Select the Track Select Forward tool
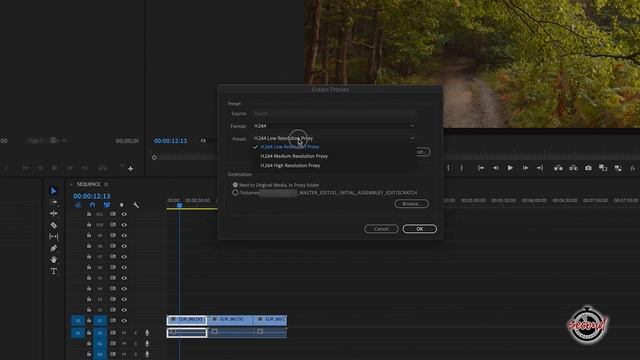 (53, 202)
